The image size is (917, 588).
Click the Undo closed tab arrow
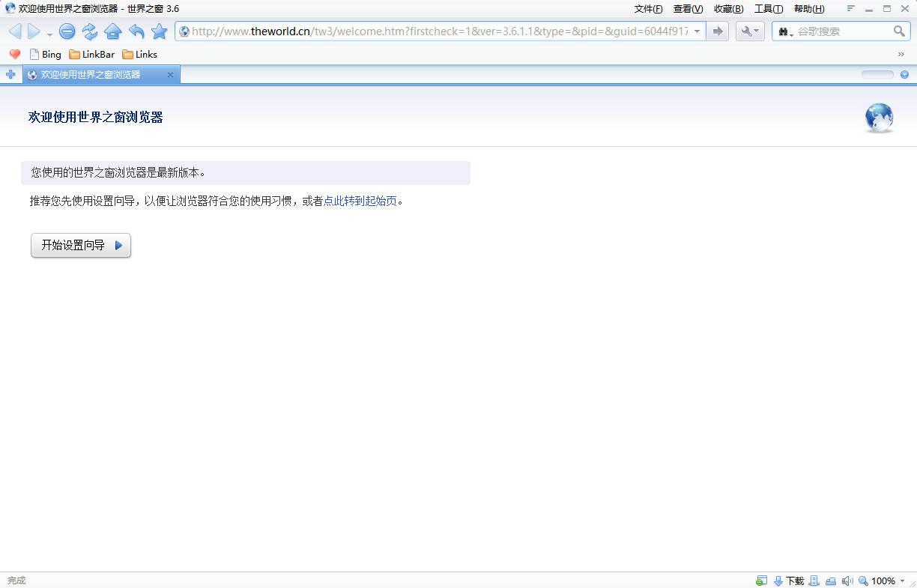136,31
